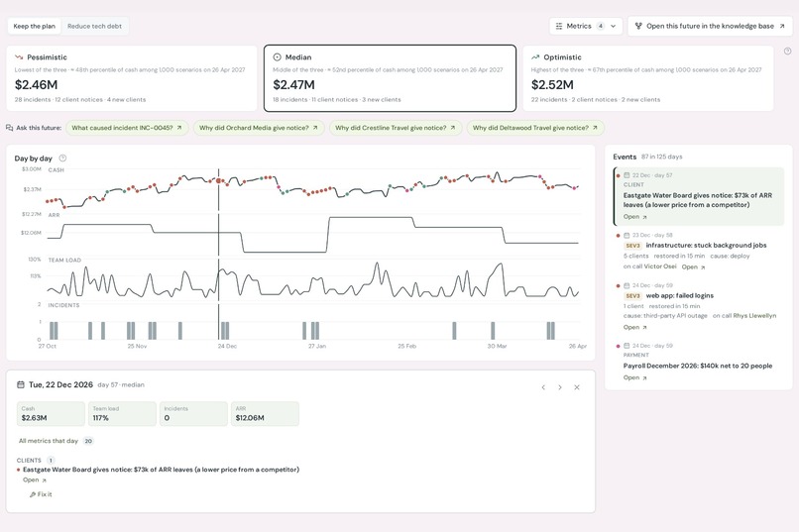Click calendar icon on Payroll event
The image size is (799, 532).
point(627,346)
